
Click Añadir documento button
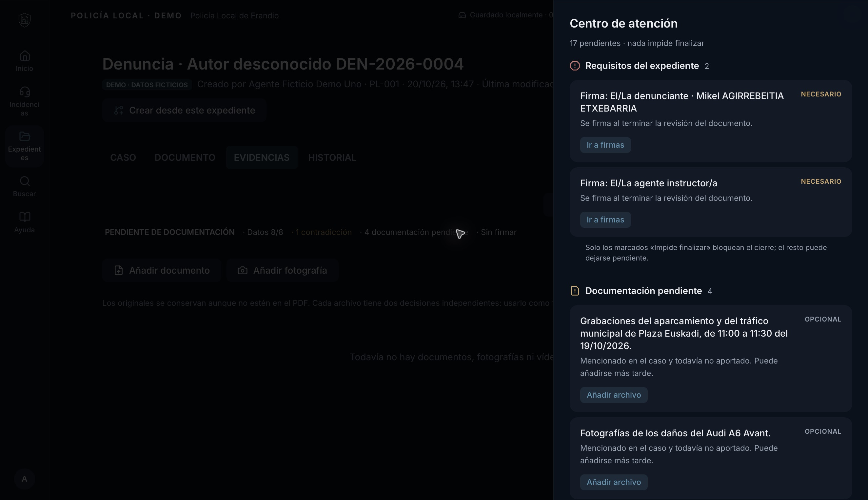[162, 270]
